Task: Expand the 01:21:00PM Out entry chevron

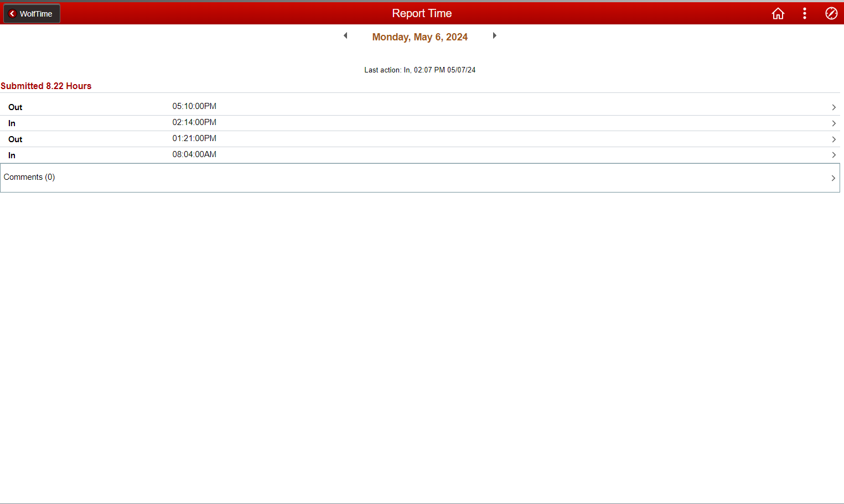Action: (833, 139)
